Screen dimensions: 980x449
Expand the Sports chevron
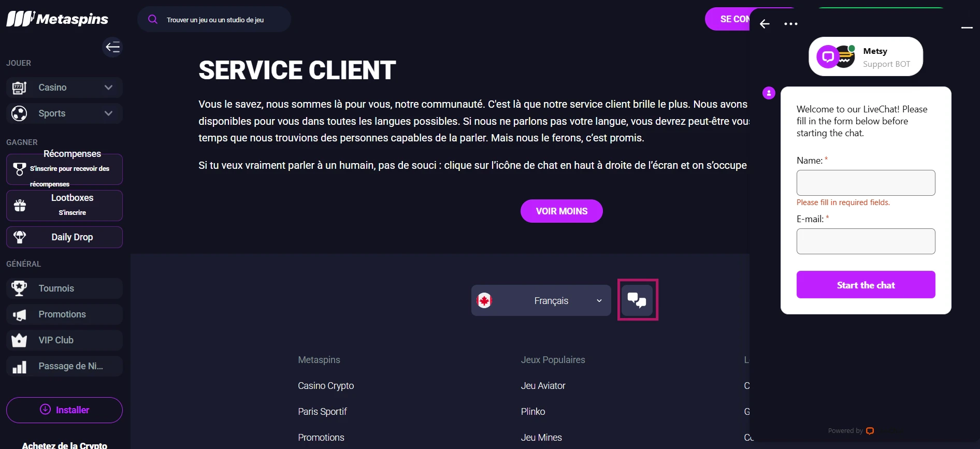pyautogui.click(x=108, y=113)
